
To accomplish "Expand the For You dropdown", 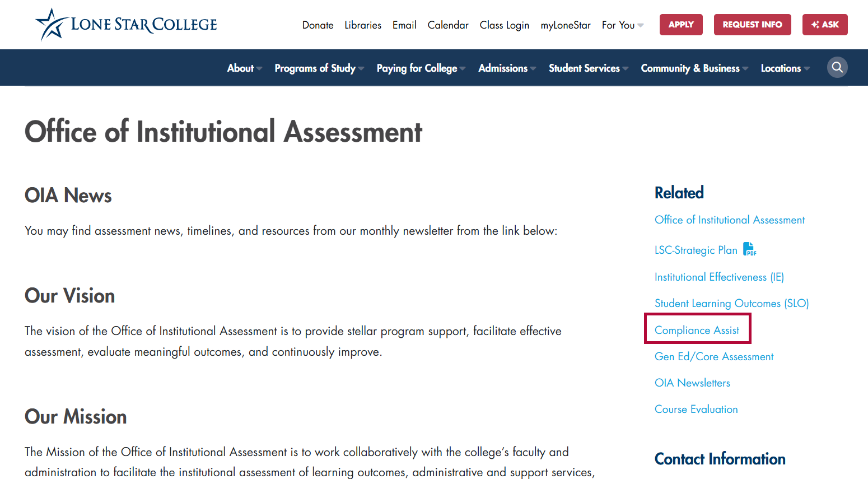I will tap(623, 25).
